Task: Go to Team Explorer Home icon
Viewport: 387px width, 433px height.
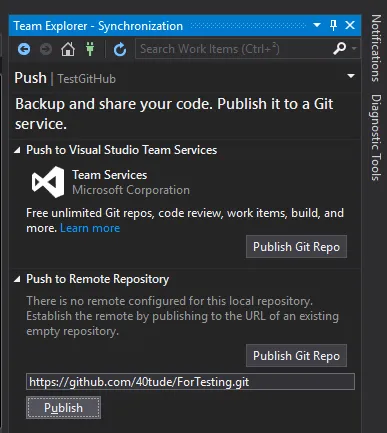Action: pos(68,49)
